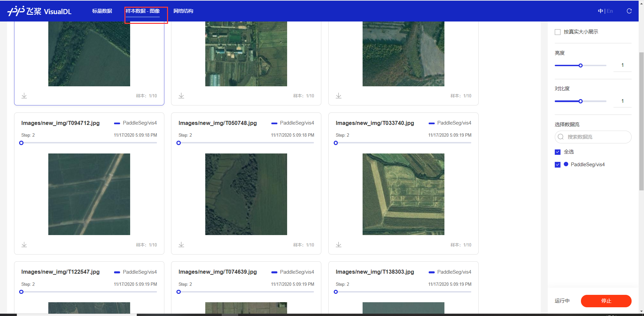Image resolution: width=644 pixels, height=316 pixels.
Task: Download the T094712.jpg image
Action: coord(24,244)
